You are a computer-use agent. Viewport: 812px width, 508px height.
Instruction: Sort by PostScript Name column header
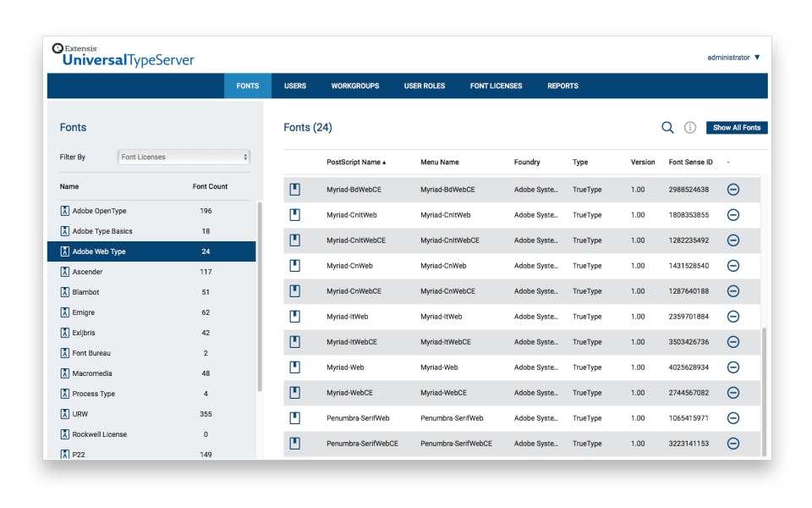click(x=356, y=163)
